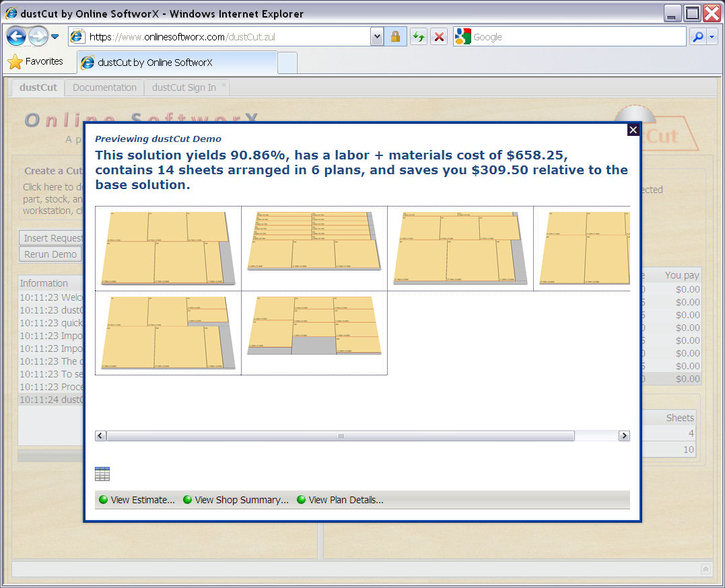Select the third cutting plan thumbnail

[460, 248]
